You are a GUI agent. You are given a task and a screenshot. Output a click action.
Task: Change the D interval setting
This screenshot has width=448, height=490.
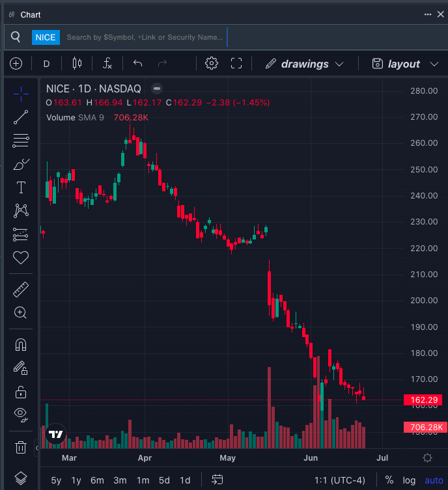47,64
